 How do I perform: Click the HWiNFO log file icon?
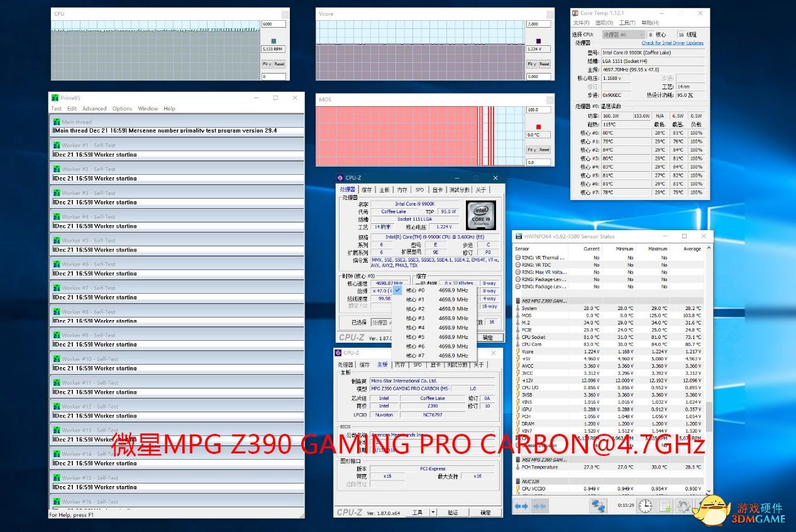tap(665, 506)
